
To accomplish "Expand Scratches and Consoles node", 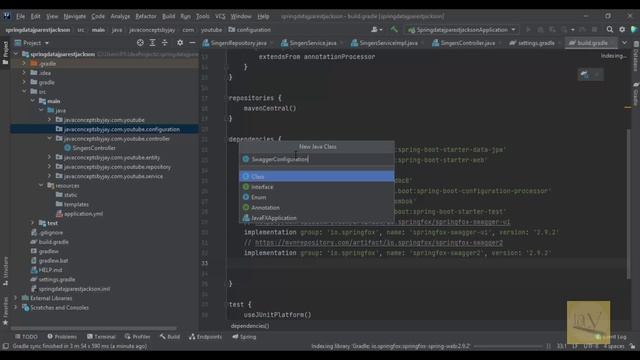I will point(16,307).
